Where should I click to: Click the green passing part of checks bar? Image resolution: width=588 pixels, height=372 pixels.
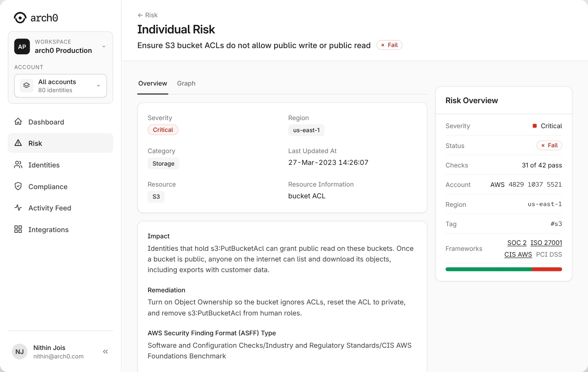coord(488,269)
